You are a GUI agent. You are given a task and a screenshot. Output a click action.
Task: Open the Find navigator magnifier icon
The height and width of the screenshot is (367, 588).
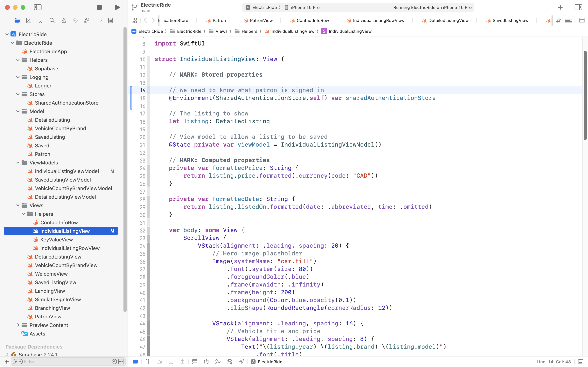[52, 20]
